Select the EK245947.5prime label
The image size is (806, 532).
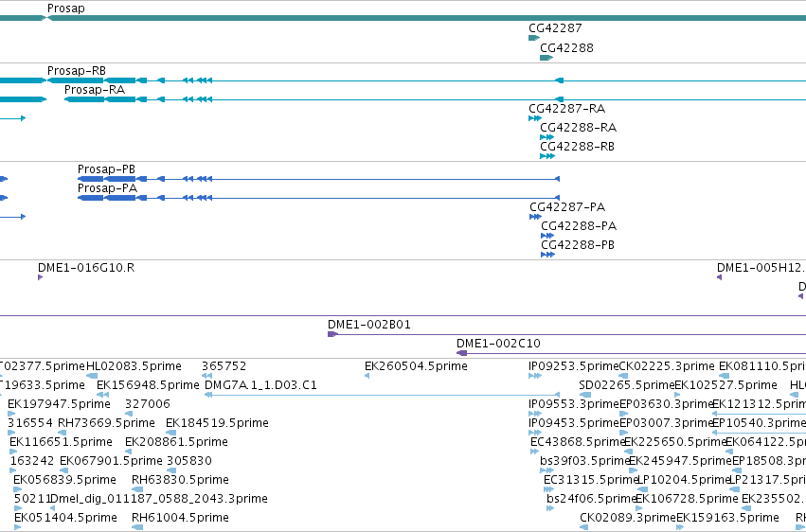681,461
